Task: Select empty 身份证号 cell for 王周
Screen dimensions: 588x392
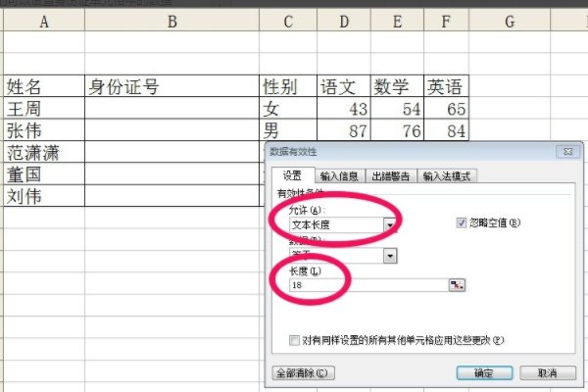Action: (x=172, y=109)
